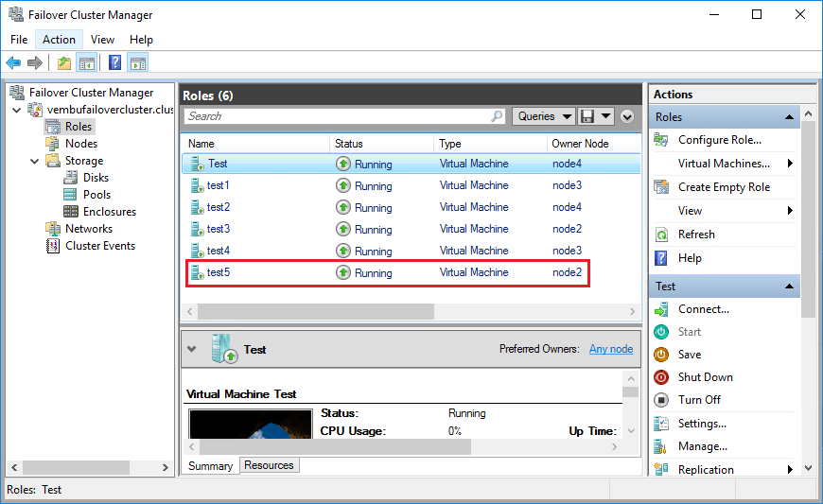Click the red Shut Down icon

pos(661,377)
